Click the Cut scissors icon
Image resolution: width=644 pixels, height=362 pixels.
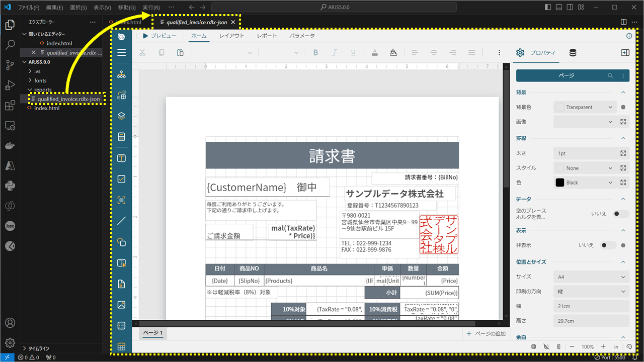pyautogui.click(x=143, y=52)
